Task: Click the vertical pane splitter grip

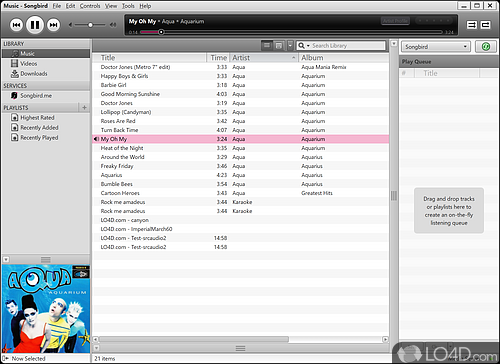Action: tap(394, 196)
